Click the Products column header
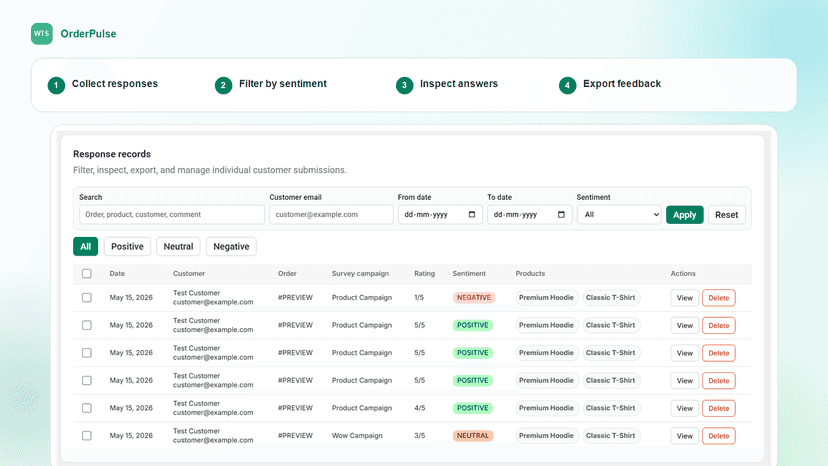This screenshot has width=828, height=466. click(530, 274)
